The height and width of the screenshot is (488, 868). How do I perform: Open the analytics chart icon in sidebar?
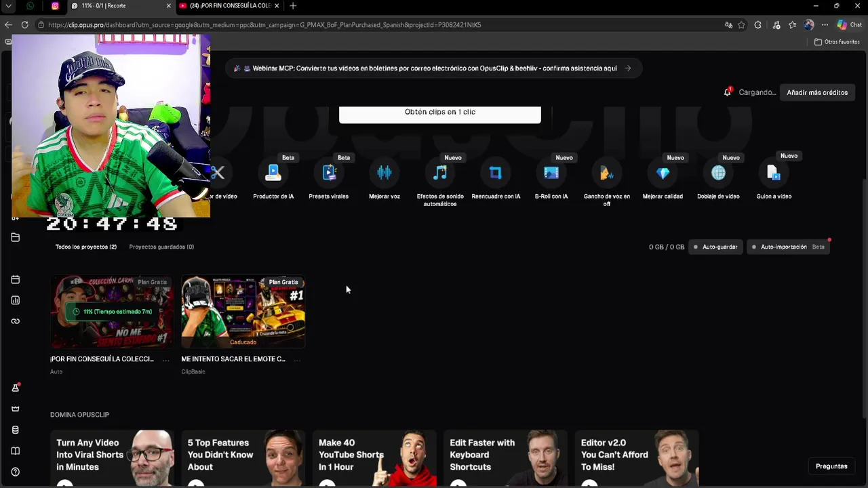16,300
